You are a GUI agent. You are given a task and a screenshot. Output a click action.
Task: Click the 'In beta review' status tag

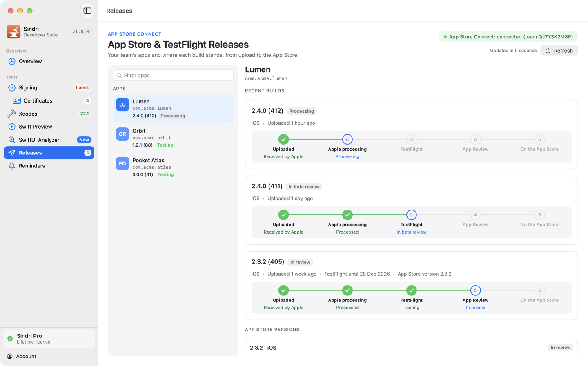click(304, 187)
